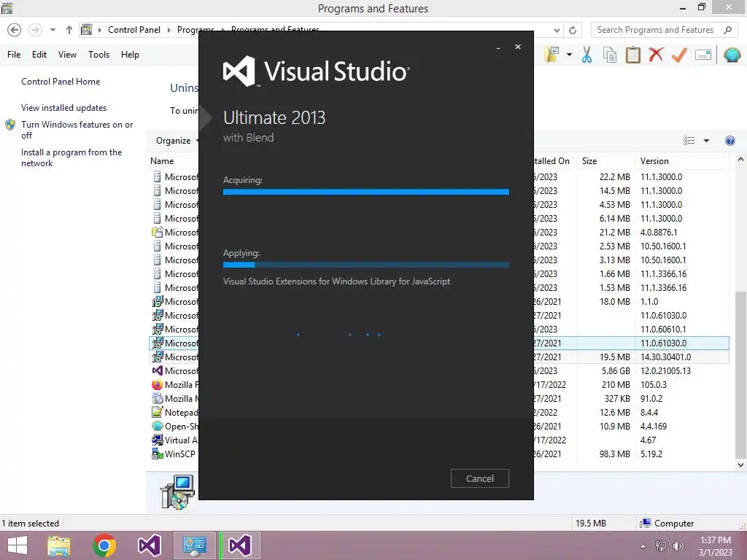Select row with version 12.0.21005.13
This screenshot has height=560, width=747.
click(439, 371)
